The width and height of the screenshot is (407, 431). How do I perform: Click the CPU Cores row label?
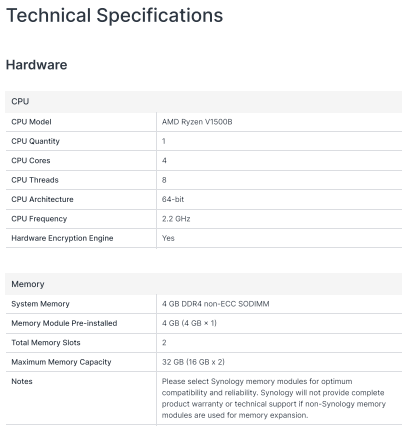[31, 160]
